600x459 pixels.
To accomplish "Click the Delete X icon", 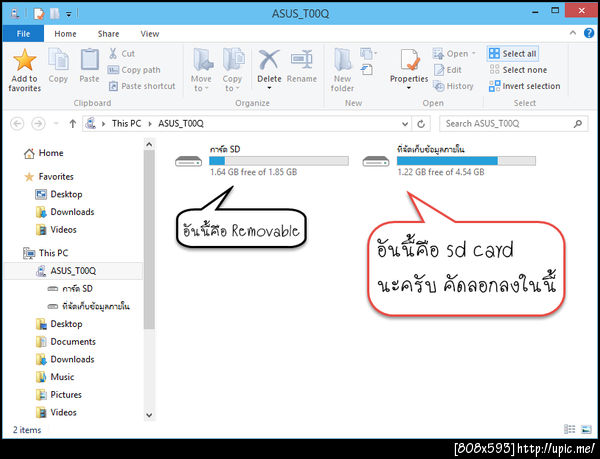I will tap(269, 60).
